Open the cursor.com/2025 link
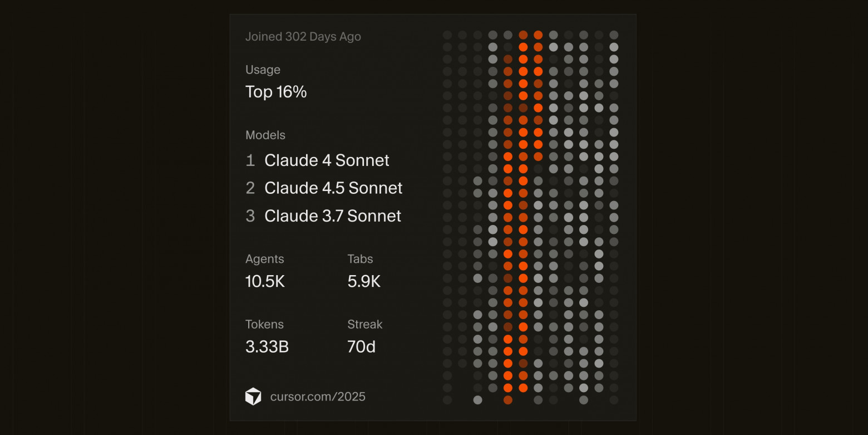 tap(318, 397)
